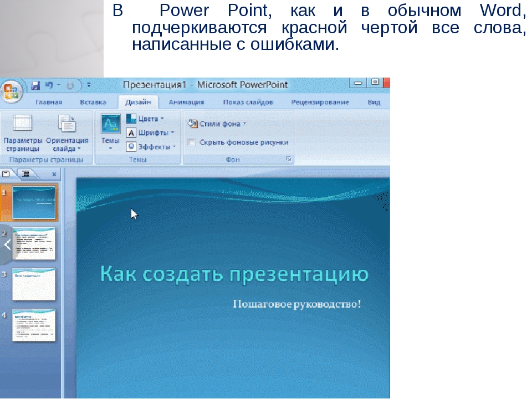
Task: Go to the Анимация tab
Action: 186,102
